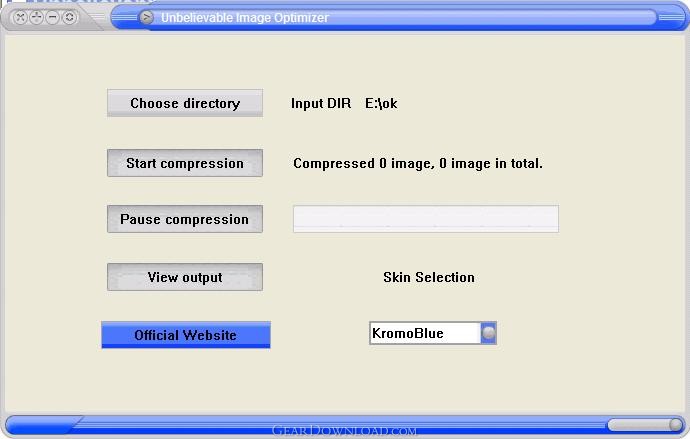Click the View output button
The image size is (690, 439).
(185, 277)
